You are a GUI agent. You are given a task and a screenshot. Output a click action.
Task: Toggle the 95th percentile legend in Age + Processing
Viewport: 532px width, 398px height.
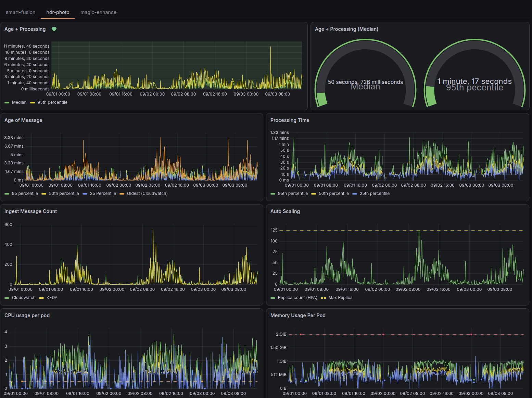tap(52, 102)
